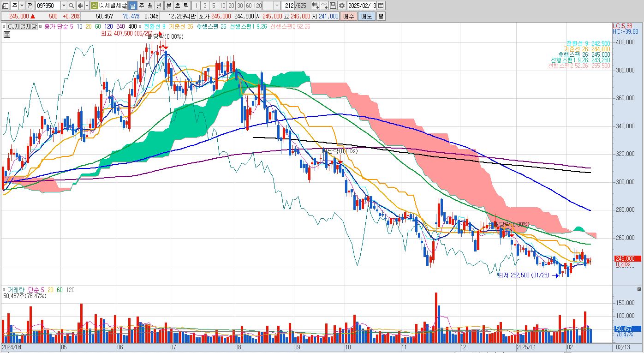Viewport: 644px width, 353px height.
Task: Switch to second (초) chart period
Action: [177, 6]
